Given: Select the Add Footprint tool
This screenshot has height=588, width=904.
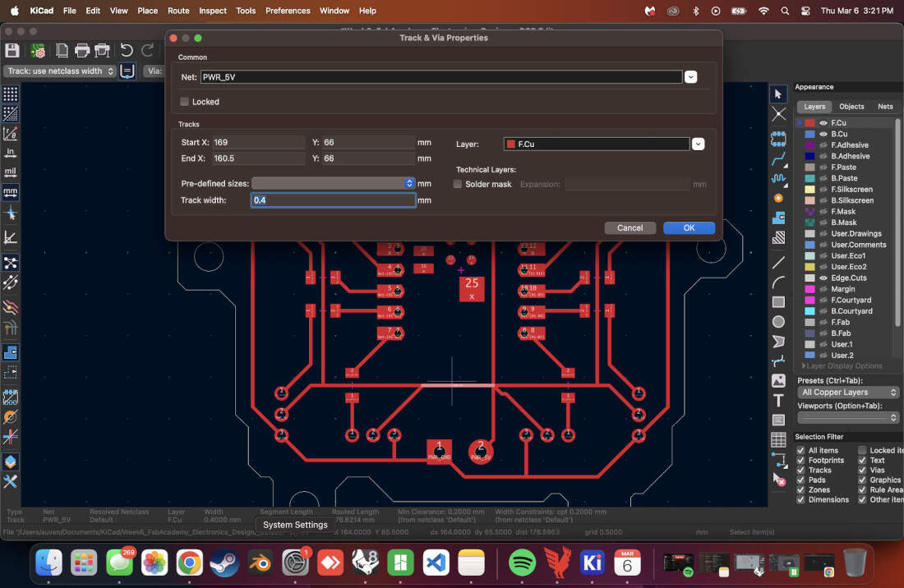Looking at the screenshot, I should coord(778,139).
